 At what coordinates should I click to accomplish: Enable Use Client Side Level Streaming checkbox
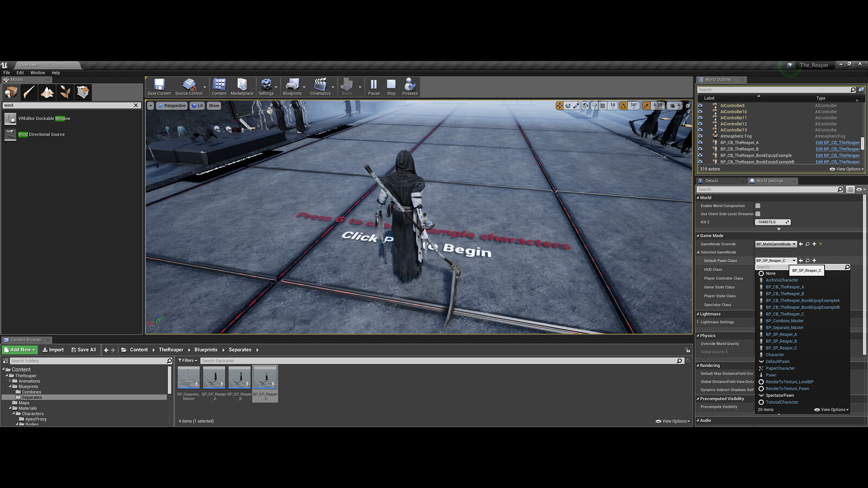point(758,214)
